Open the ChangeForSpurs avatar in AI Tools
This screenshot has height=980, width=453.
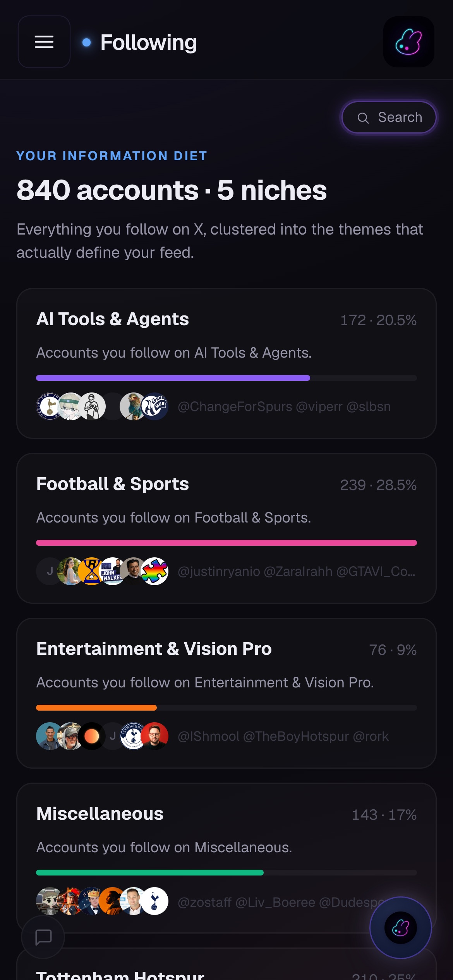point(50,406)
